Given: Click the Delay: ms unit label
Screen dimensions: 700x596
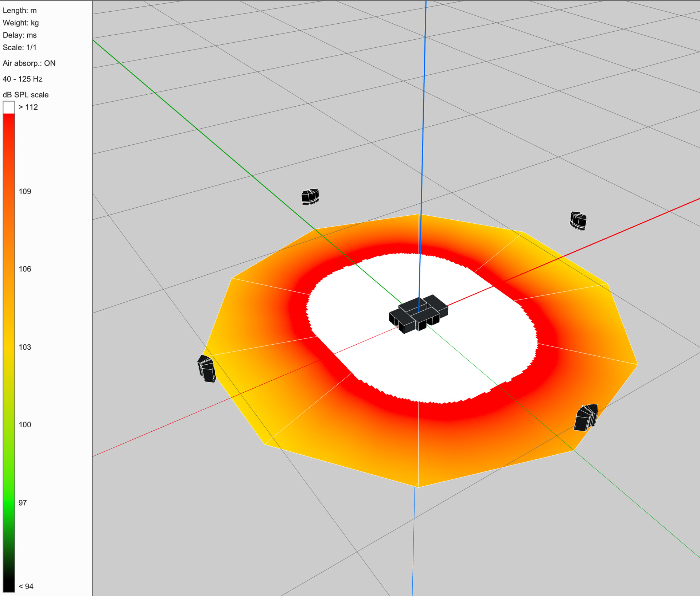Looking at the screenshot, I should tap(20, 35).
